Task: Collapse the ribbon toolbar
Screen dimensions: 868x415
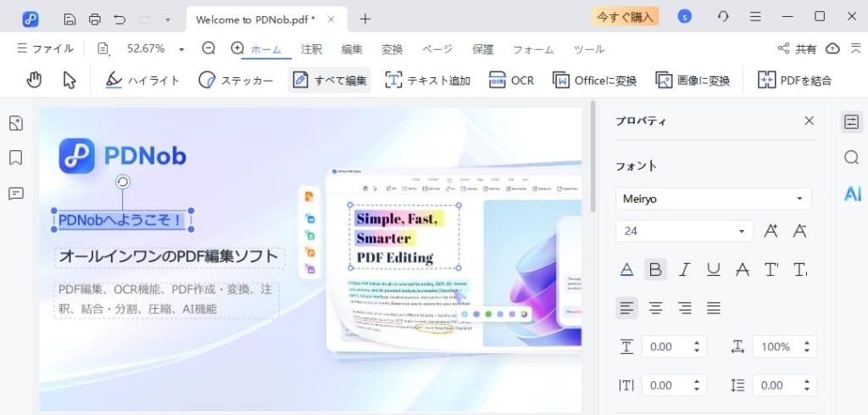Action: [856, 48]
